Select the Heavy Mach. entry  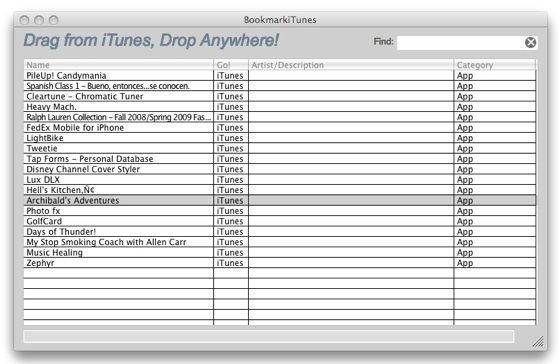point(280,106)
